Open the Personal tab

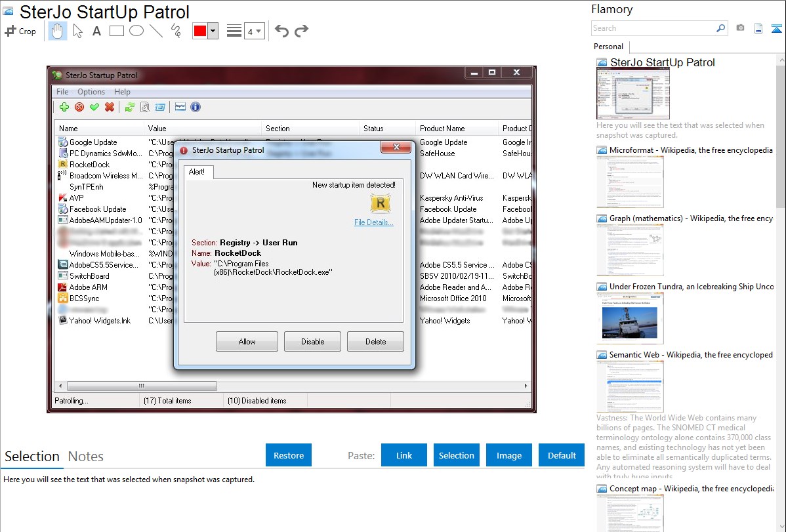609,46
